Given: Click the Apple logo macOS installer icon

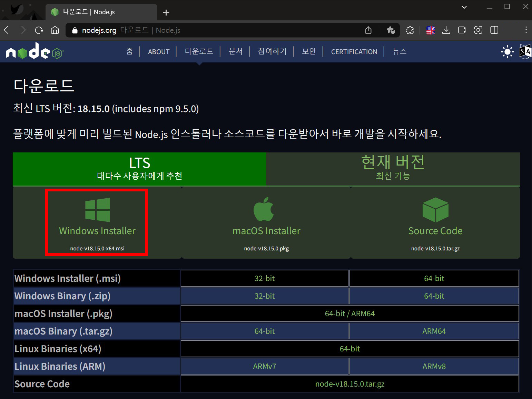Looking at the screenshot, I should (x=264, y=209).
